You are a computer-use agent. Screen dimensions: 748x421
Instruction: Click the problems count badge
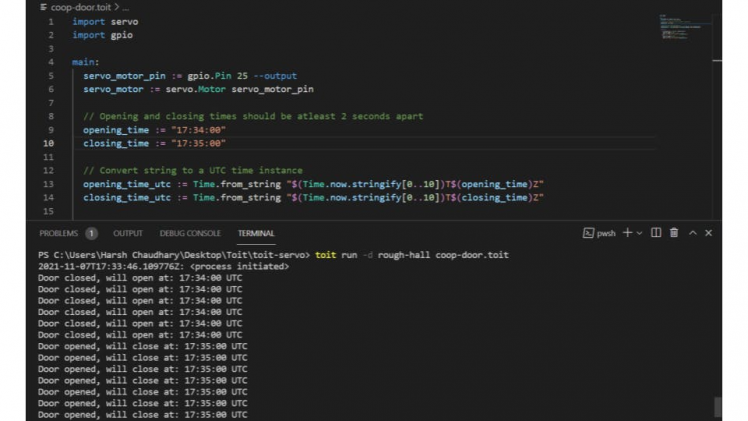(92, 233)
